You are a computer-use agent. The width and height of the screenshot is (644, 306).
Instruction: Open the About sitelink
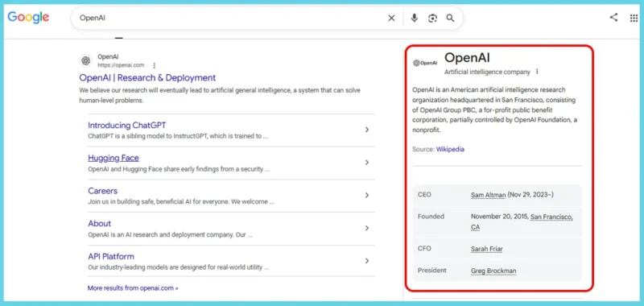99,223
